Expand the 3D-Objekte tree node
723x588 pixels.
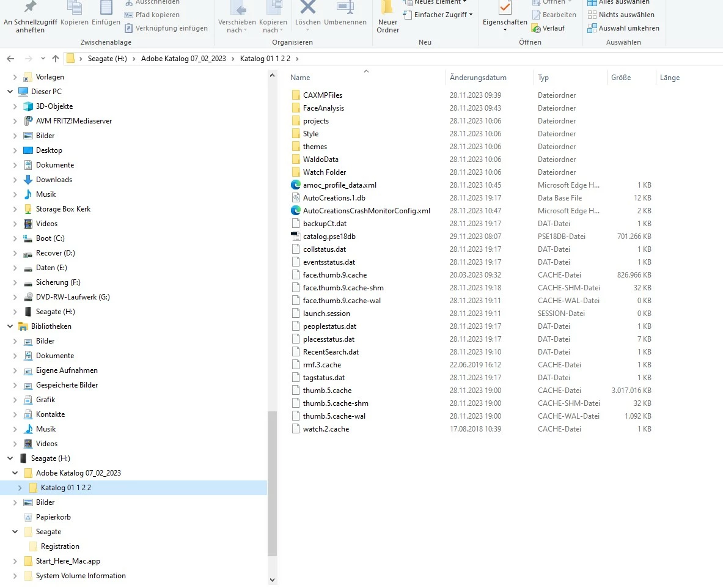pos(15,106)
